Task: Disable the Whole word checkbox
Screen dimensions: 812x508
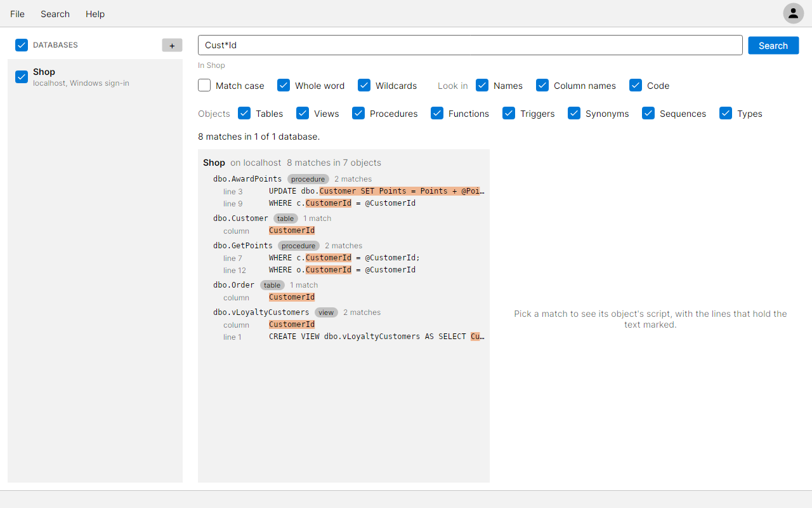Action: click(x=284, y=85)
